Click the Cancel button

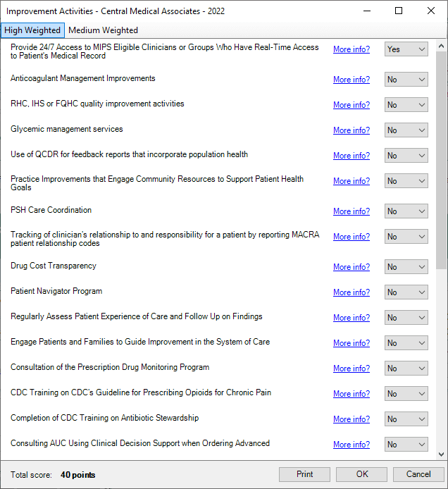[x=418, y=474]
